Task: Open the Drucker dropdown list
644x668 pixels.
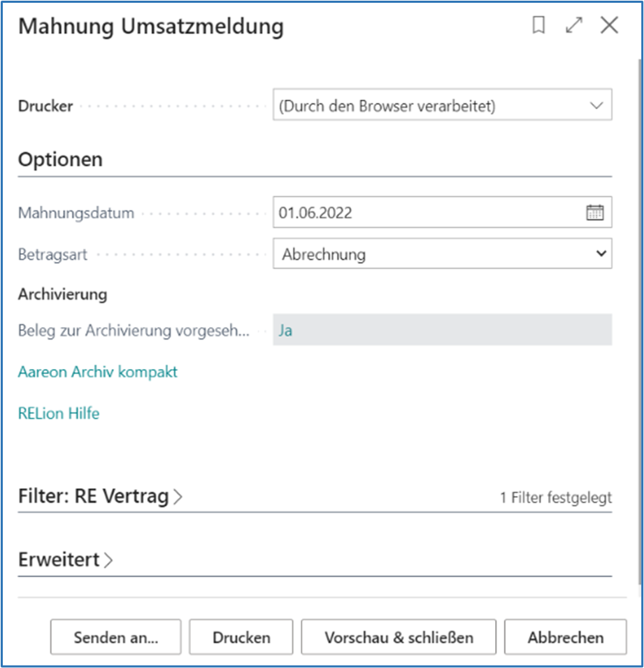Action: (596, 106)
